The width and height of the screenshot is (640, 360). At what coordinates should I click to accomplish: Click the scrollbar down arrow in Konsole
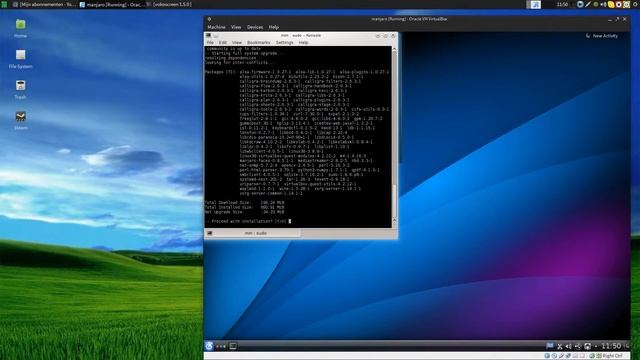coord(394,224)
